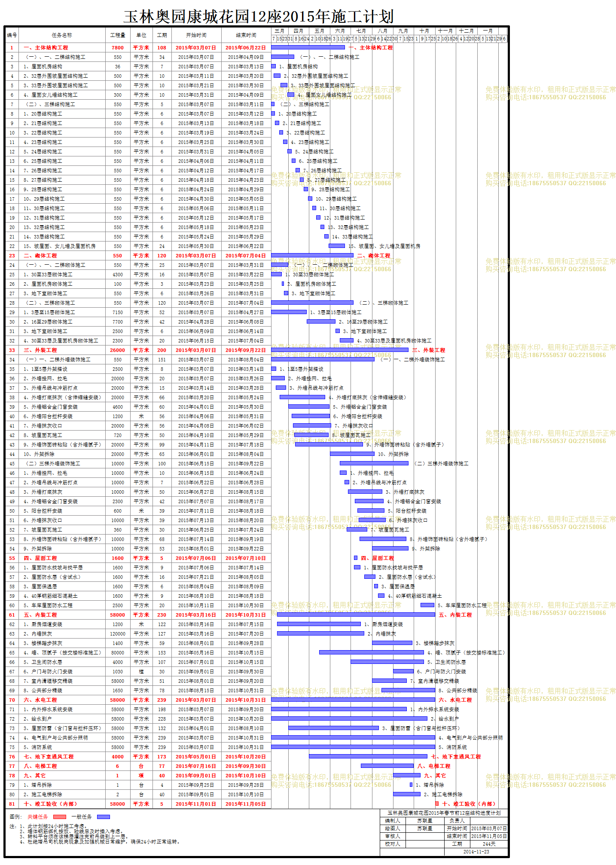Click end date 2015年04月09日 in row 6

(x=246, y=95)
